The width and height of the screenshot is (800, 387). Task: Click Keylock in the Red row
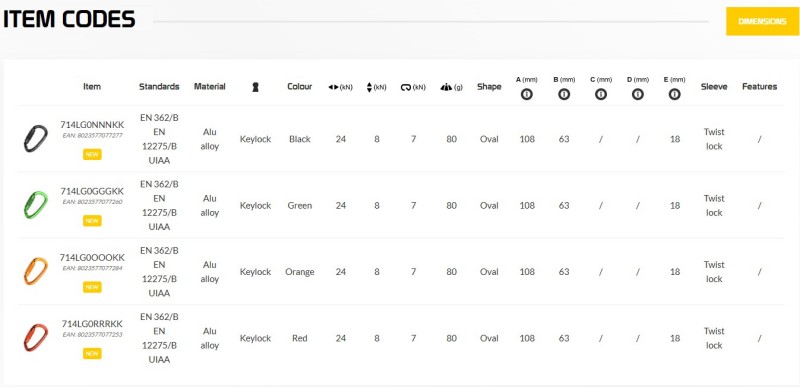click(x=255, y=338)
